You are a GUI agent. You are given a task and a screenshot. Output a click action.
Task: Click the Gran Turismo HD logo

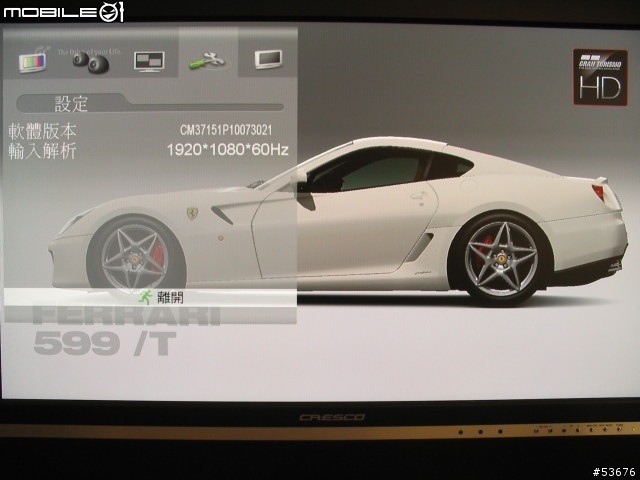click(600, 77)
